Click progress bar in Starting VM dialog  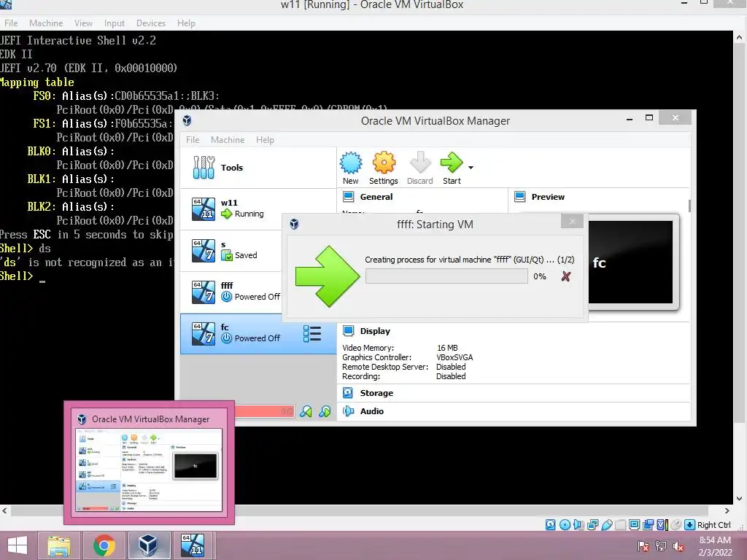pyautogui.click(x=446, y=276)
